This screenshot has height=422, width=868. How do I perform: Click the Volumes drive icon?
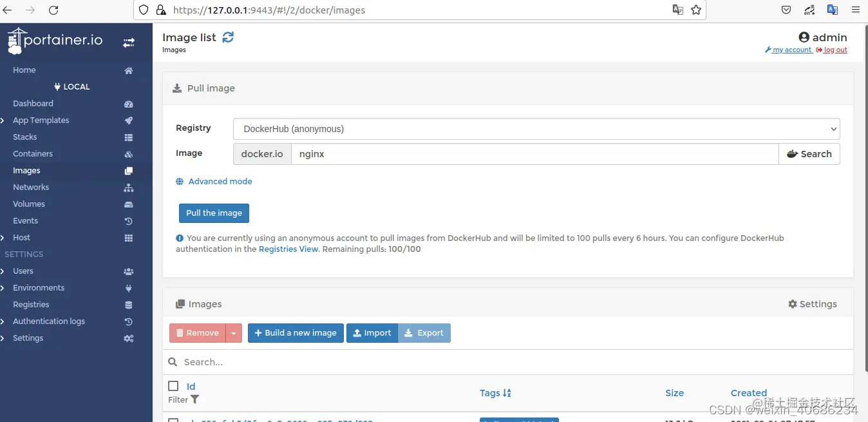129,204
